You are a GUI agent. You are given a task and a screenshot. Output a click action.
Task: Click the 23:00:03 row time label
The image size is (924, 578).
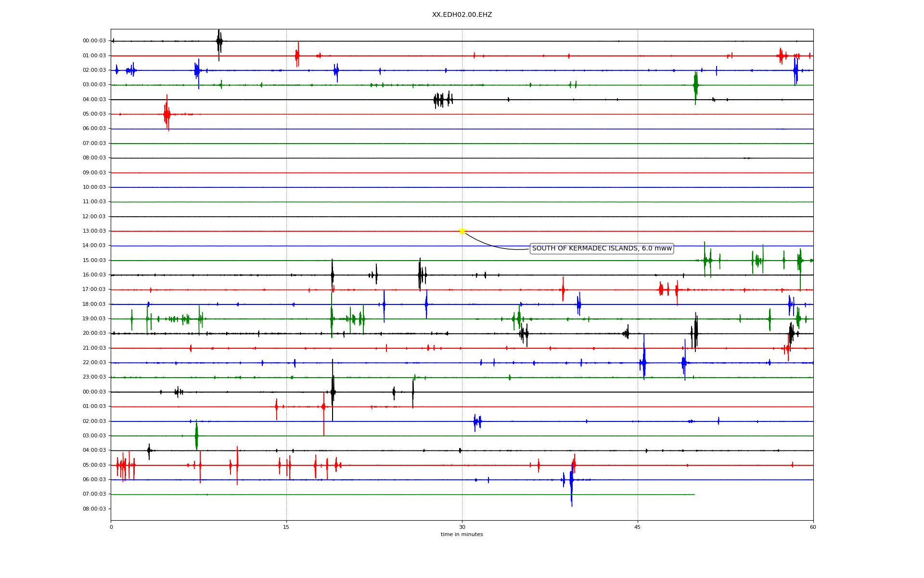pyautogui.click(x=94, y=377)
